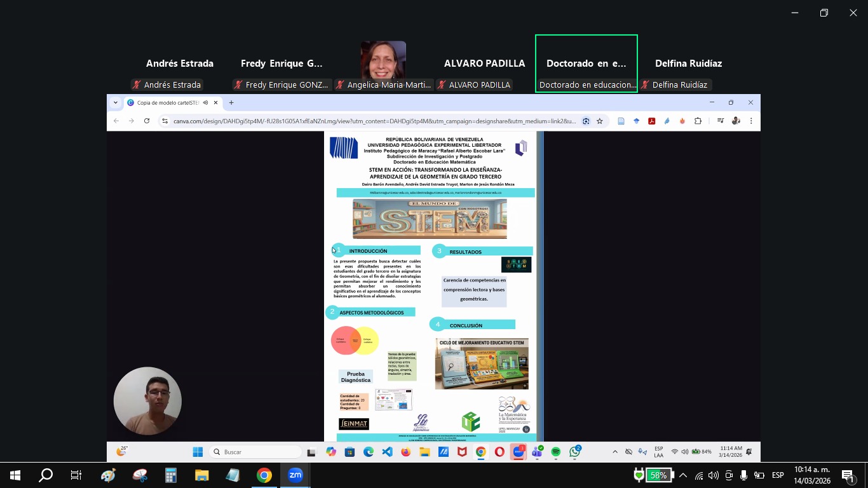Click the network connection tray icon
The image size is (868, 488).
pyautogui.click(x=699, y=475)
